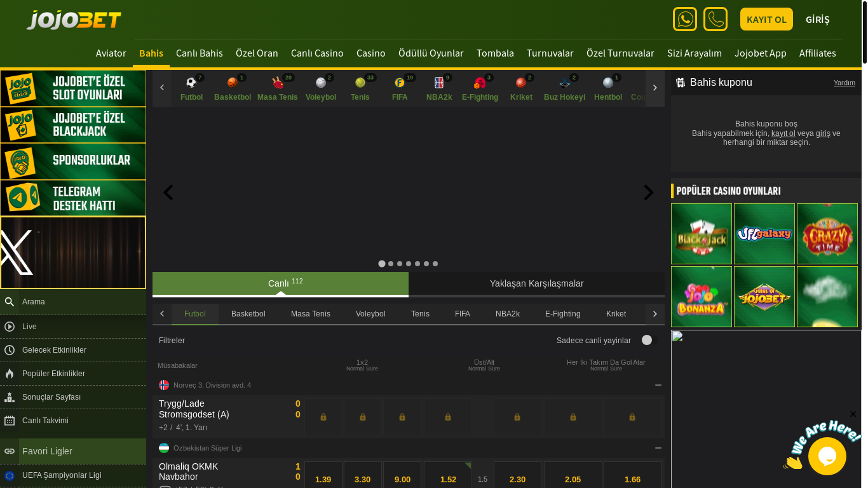Open Jojo Bonanza game thumbnail
This screenshot has width=868, height=488.
(x=702, y=297)
